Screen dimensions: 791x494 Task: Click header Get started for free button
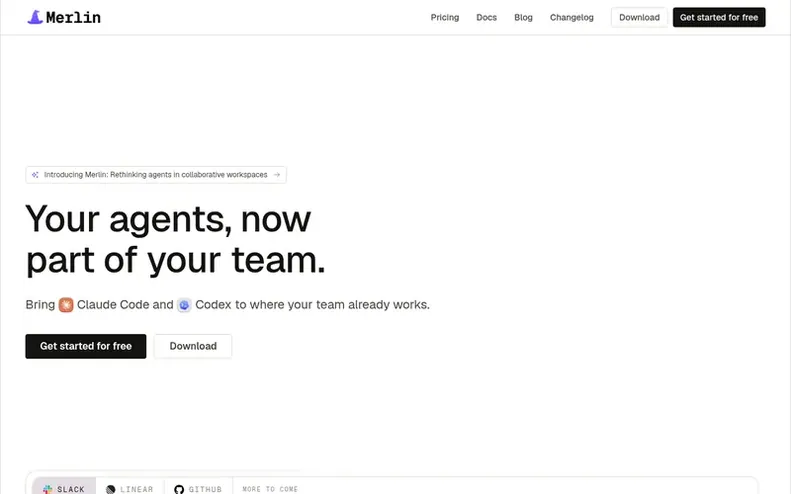(x=719, y=17)
